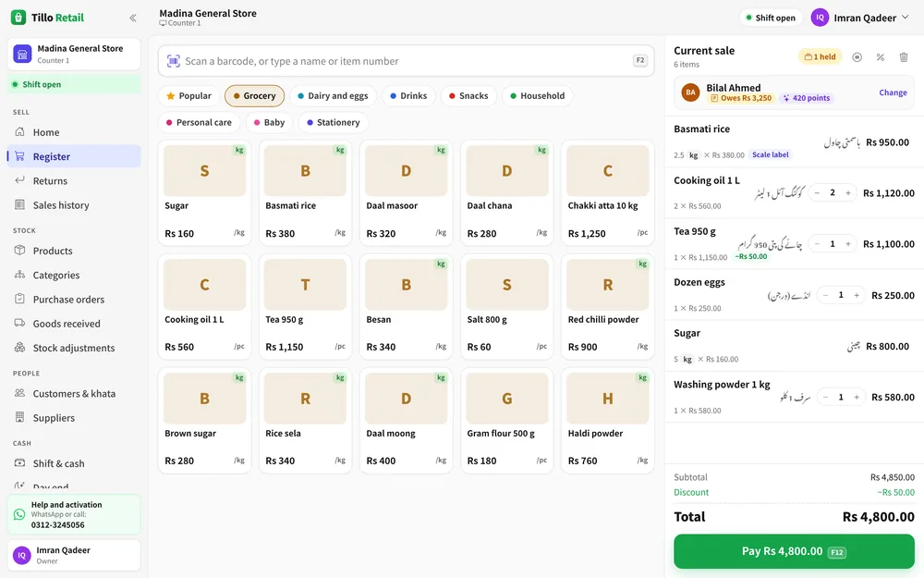Open Suppliers in the sidebar
Image resolution: width=924 pixels, height=578 pixels.
pyautogui.click(x=74, y=418)
